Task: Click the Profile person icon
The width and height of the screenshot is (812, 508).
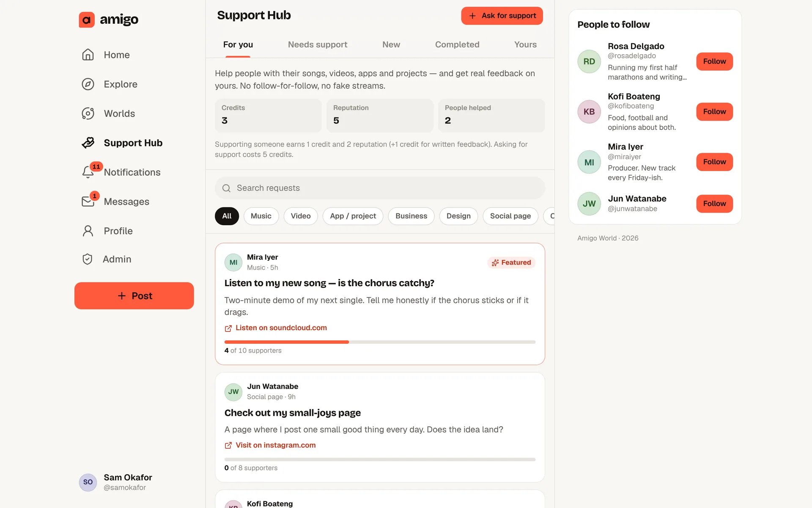Action: [x=88, y=231]
